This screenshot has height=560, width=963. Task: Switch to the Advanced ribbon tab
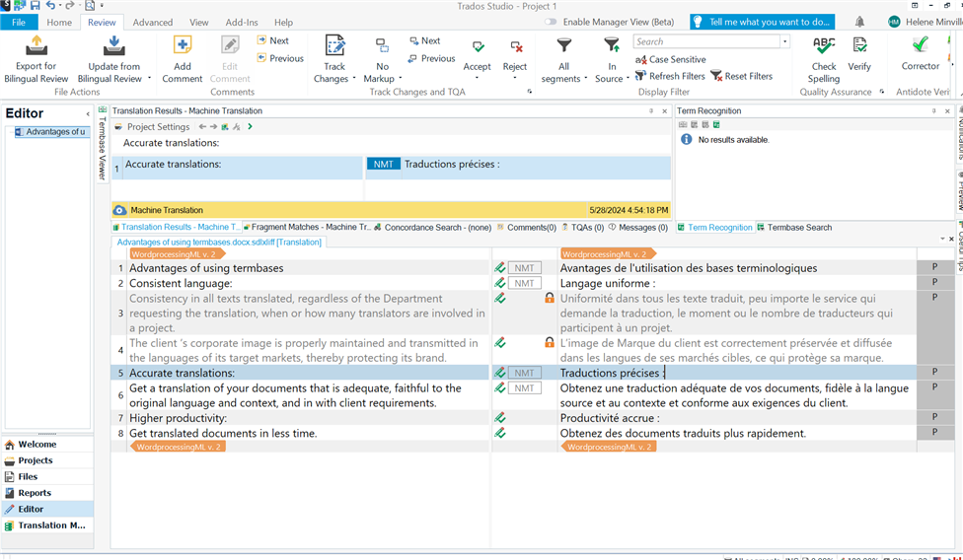click(152, 22)
